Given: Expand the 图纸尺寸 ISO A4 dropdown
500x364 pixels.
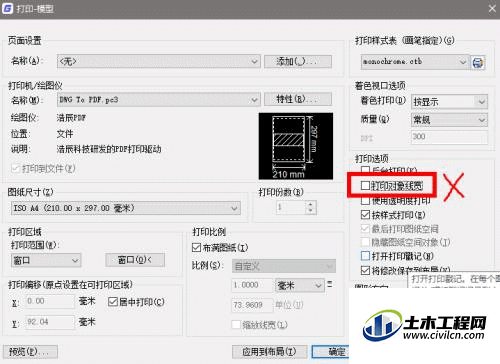Looking at the screenshot, I should tap(126, 208).
